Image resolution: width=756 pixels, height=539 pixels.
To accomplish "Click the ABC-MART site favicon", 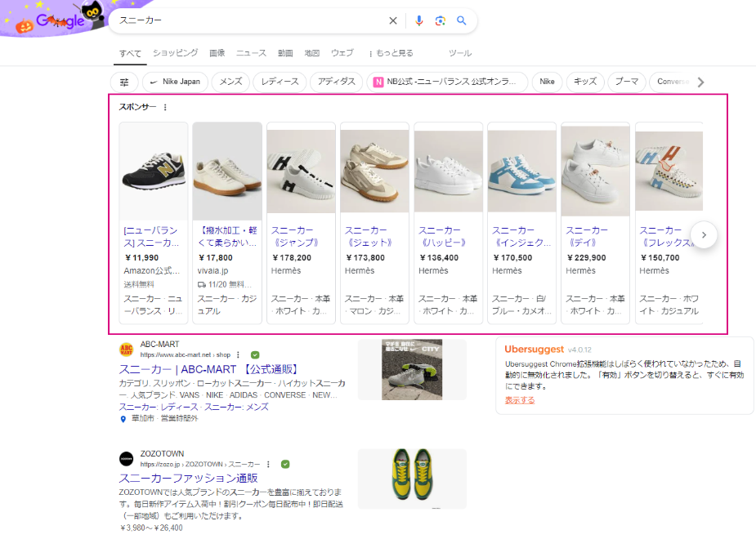I will (x=127, y=350).
